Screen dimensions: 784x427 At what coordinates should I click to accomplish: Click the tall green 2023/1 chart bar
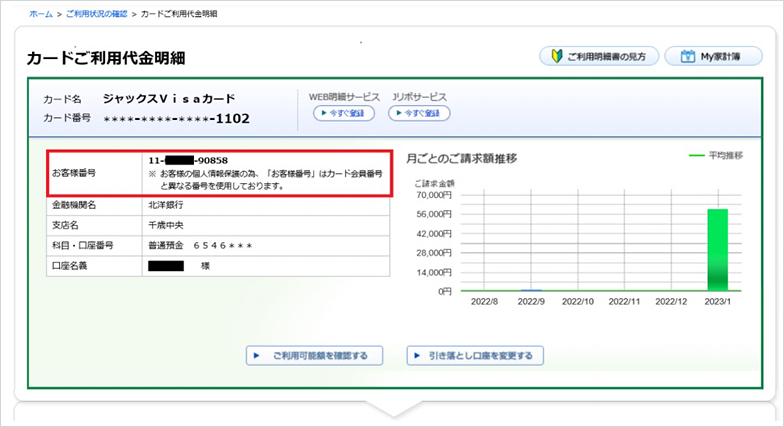[717, 249]
